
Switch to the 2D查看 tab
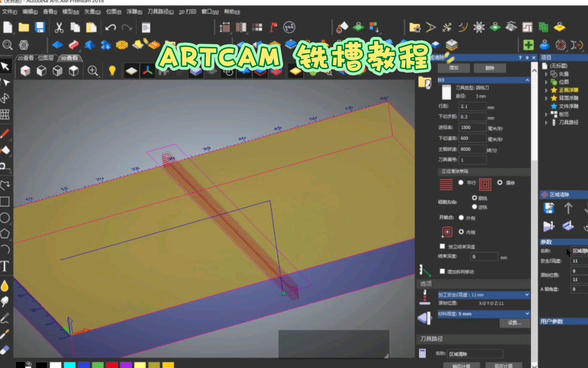(x=35, y=58)
